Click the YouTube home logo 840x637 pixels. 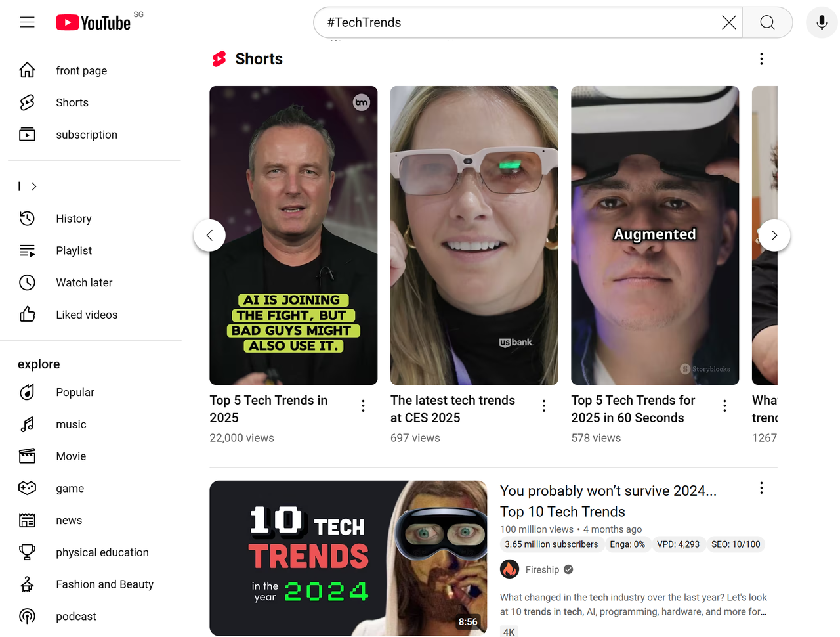click(92, 22)
